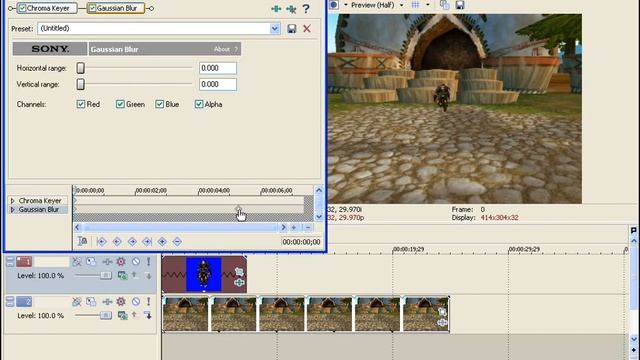
Task: Open the Preset dropdown list
Action: 275,29
